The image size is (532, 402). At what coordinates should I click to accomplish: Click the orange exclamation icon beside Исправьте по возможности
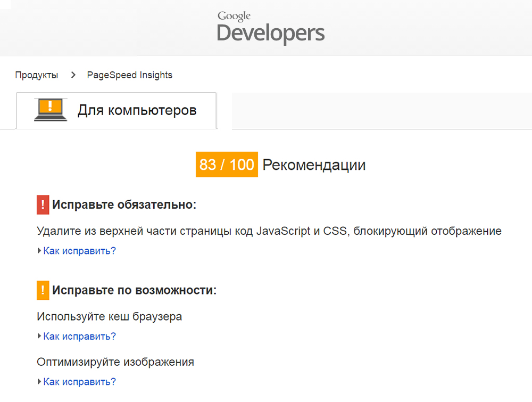pos(43,290)
